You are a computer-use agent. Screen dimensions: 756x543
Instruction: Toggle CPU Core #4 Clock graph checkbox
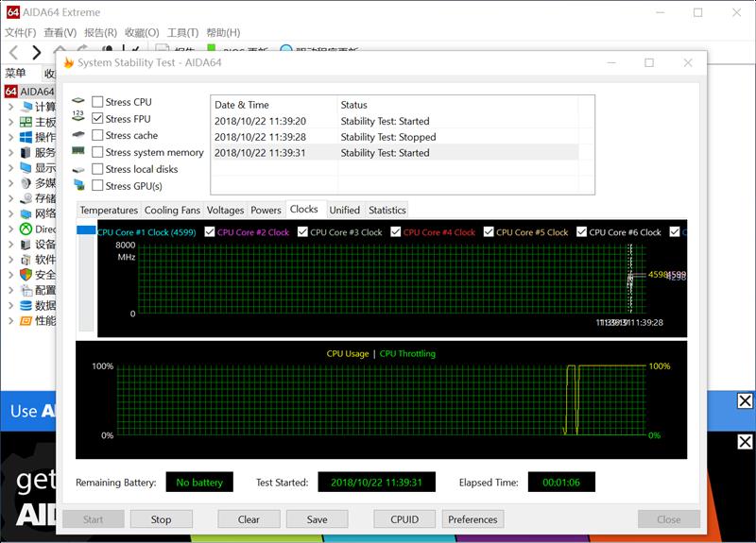click(395, 231)
